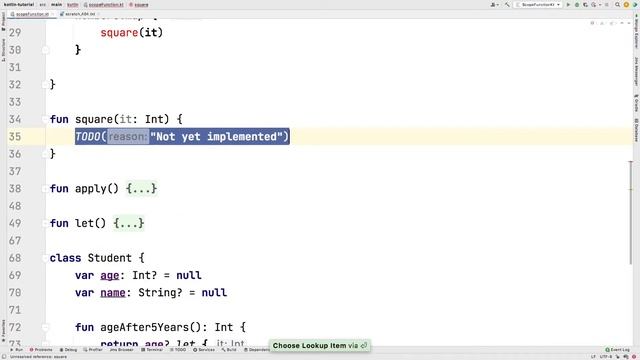Viewport: 640px width, 360px height.
Task: Click src in the breadcrumb bar
Action: 43,4
